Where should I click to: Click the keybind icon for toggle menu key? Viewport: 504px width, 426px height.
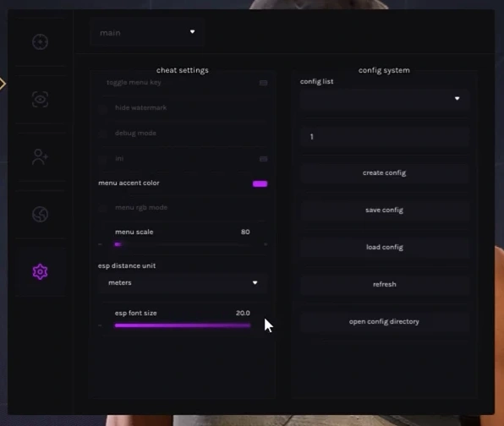point(263,83)
